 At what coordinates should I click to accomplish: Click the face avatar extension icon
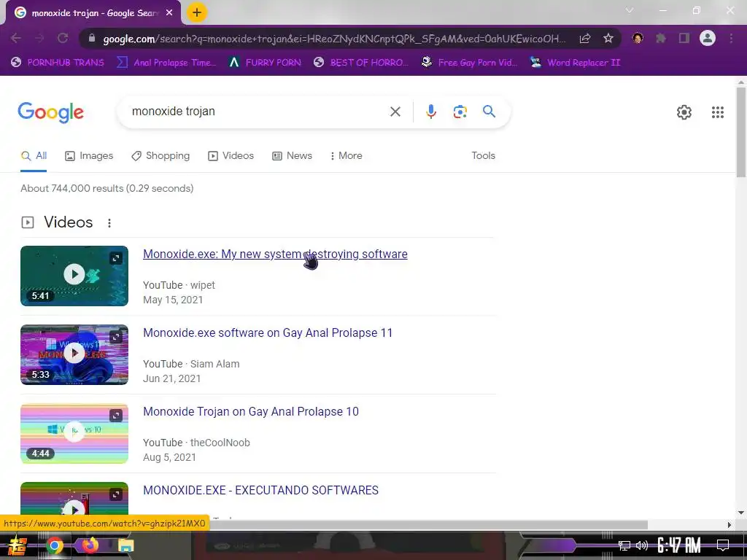tap(638, 38)
